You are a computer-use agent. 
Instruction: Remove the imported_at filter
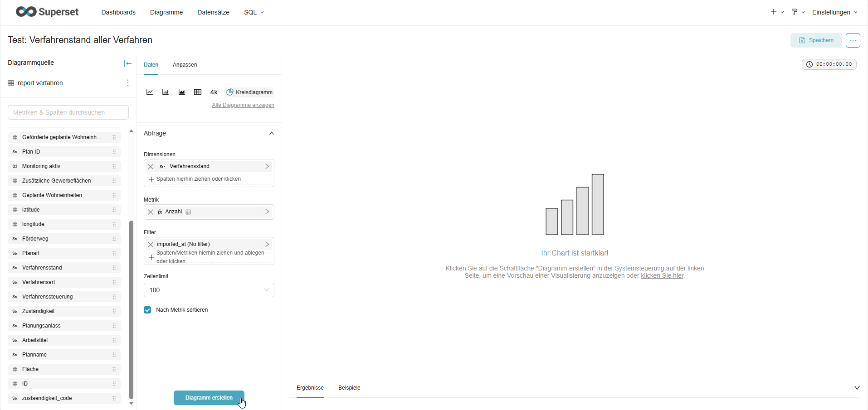151,245
